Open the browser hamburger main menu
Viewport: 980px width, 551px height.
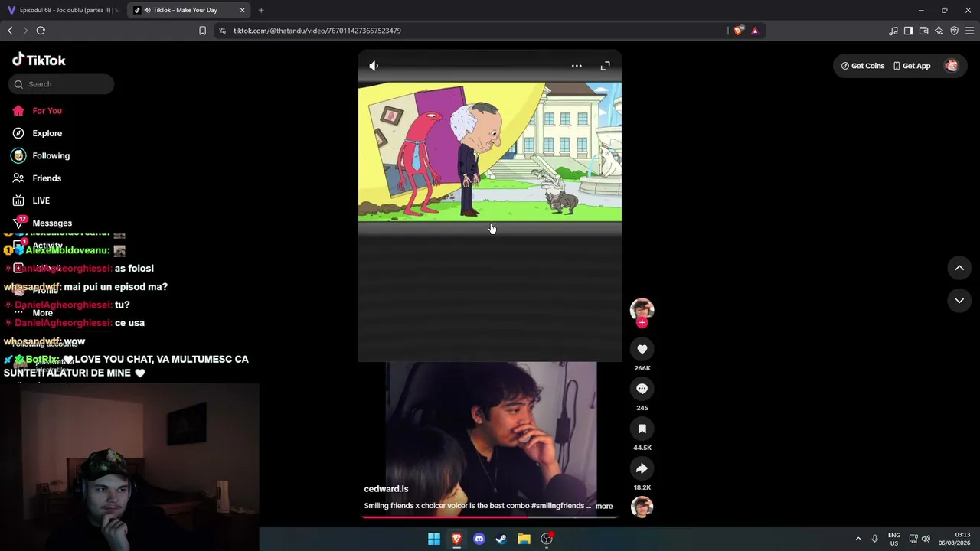970,31
